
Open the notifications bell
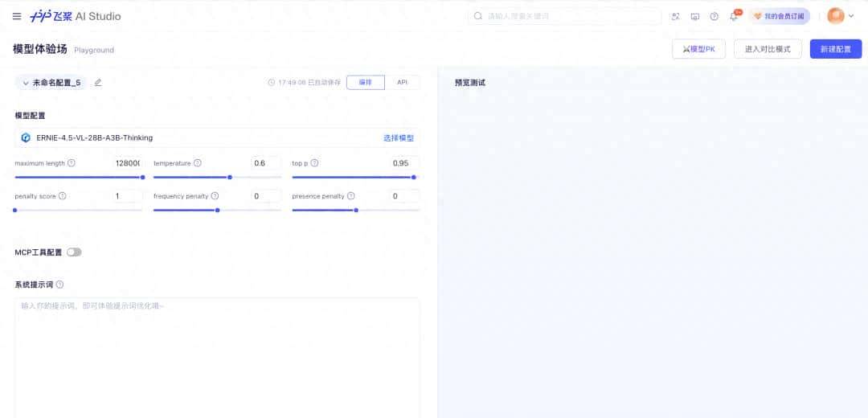pyautogui.click(x=734, y=16)
